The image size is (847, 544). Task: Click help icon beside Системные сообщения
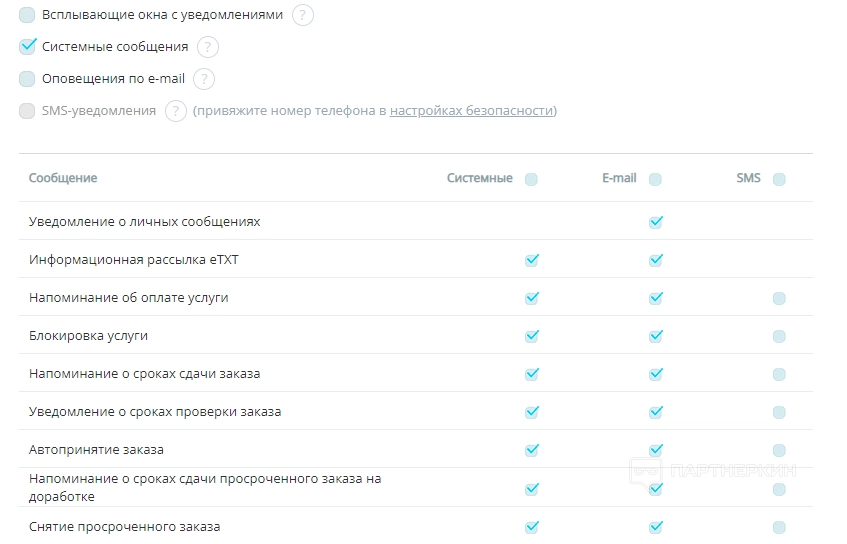[207, 47]
